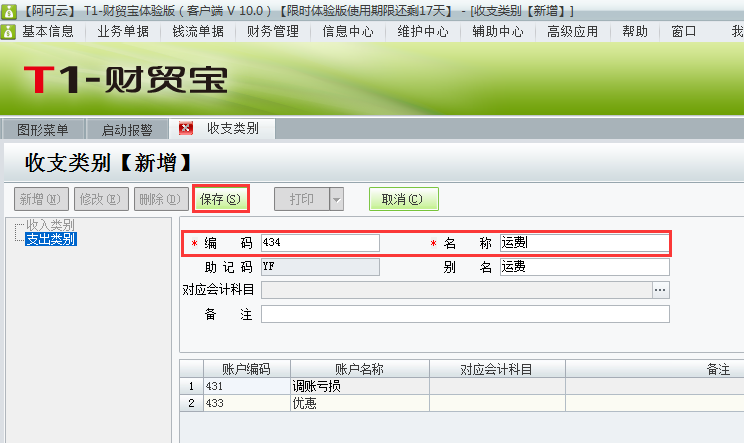Switch to the 启动报警 tab
The image size is (744, 443).
[x=127, y=129]
